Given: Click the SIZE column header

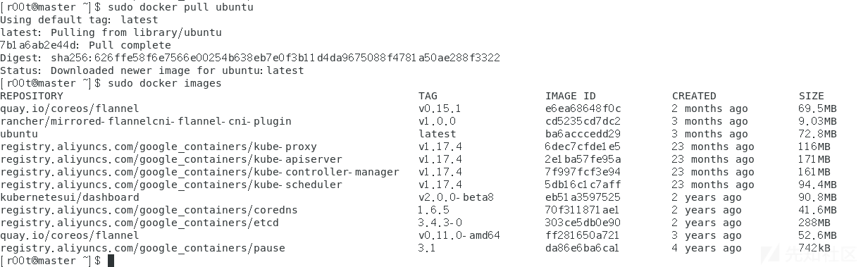Looking at the screenshot, I should (811, 96).
